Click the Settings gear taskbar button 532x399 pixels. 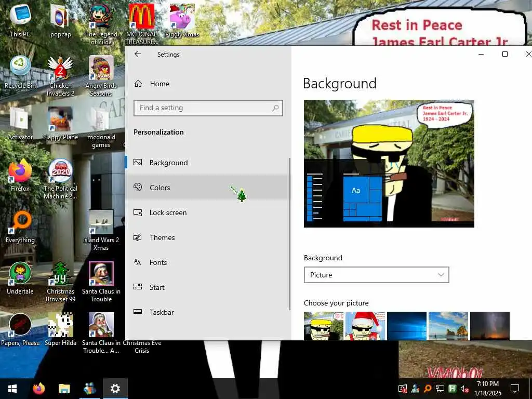coord(115,389)
